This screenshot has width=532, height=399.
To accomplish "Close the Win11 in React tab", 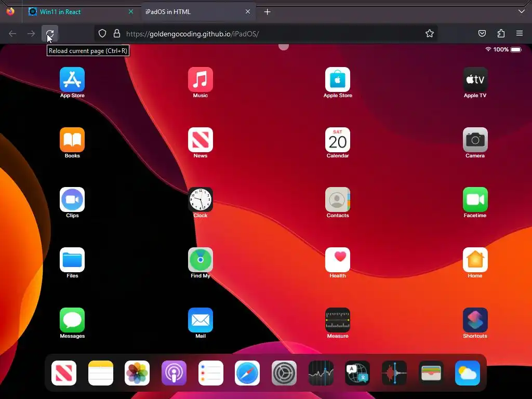I will point(130,11).
